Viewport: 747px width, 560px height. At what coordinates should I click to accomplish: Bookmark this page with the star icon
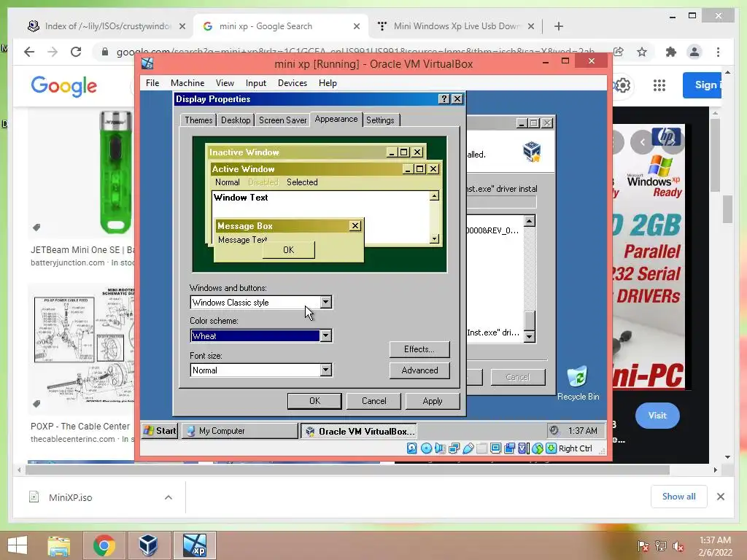tap(642, 52)
